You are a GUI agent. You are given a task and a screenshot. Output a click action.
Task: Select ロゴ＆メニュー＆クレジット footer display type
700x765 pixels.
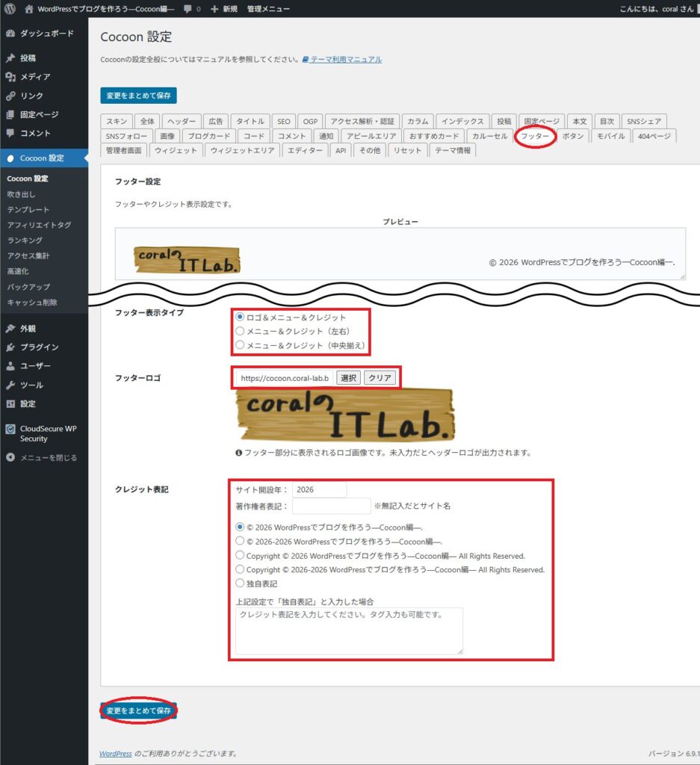240,317
